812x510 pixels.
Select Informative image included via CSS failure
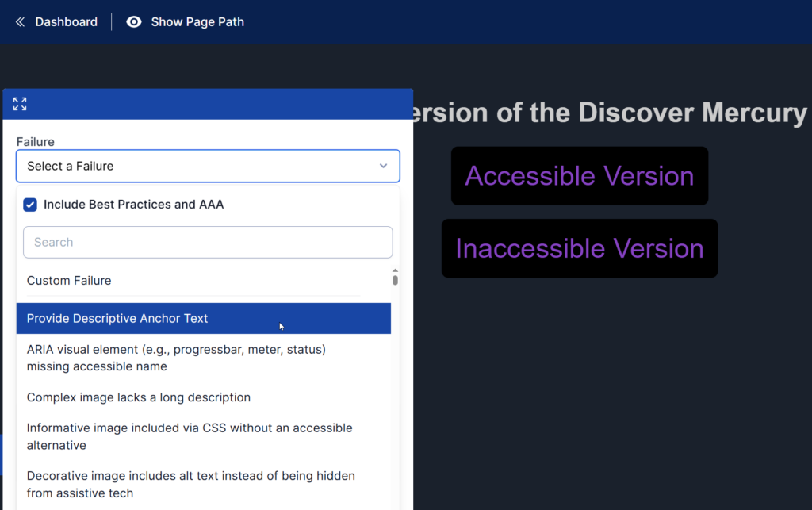click(x=189, y=436)
